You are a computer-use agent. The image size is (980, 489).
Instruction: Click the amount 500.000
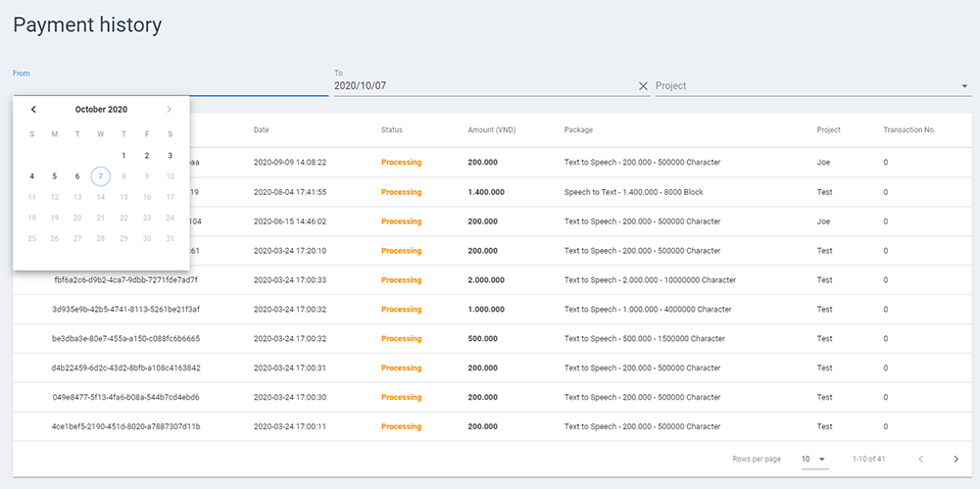[x=482, y=339]
